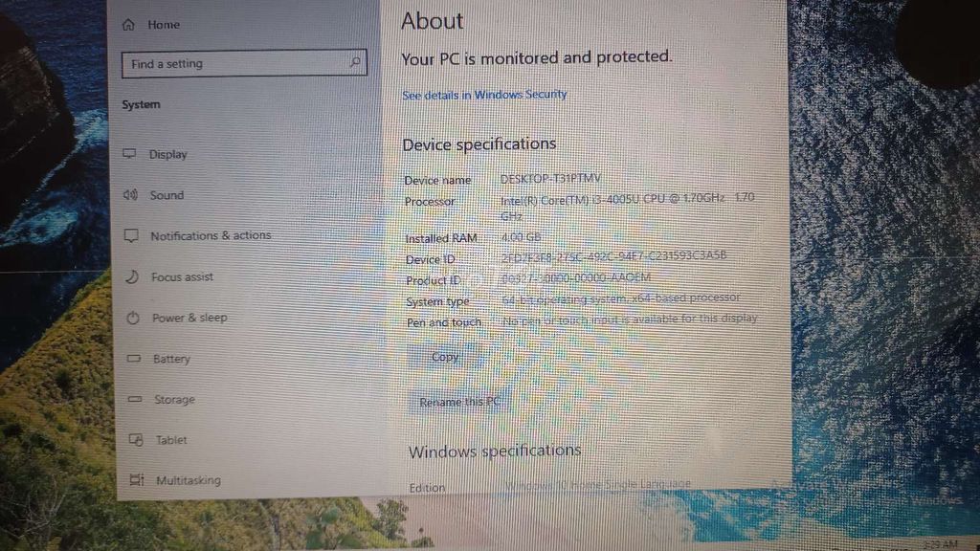Click the Focus assist moon icon
This screenshot has width=980, height=551.
pyautogui.click(x=132, y=276)
